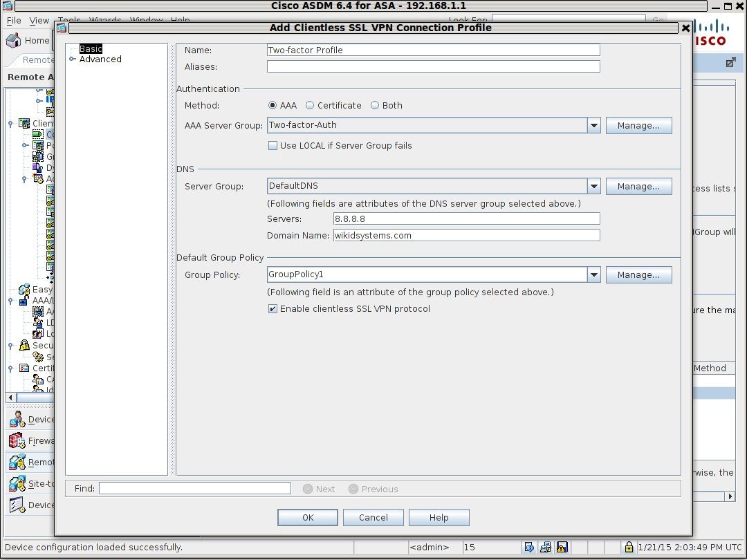Disable the Enable clientless SSL VPN protocol checkbox
Image resolution: width=747 pixels, height=560 pixels.
pos(273,308)
